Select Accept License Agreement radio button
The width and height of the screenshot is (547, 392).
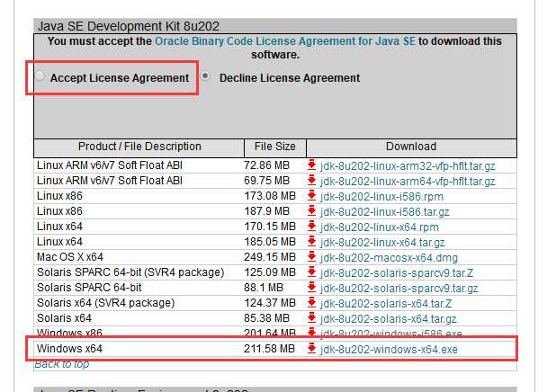click(x=40, y=76)
